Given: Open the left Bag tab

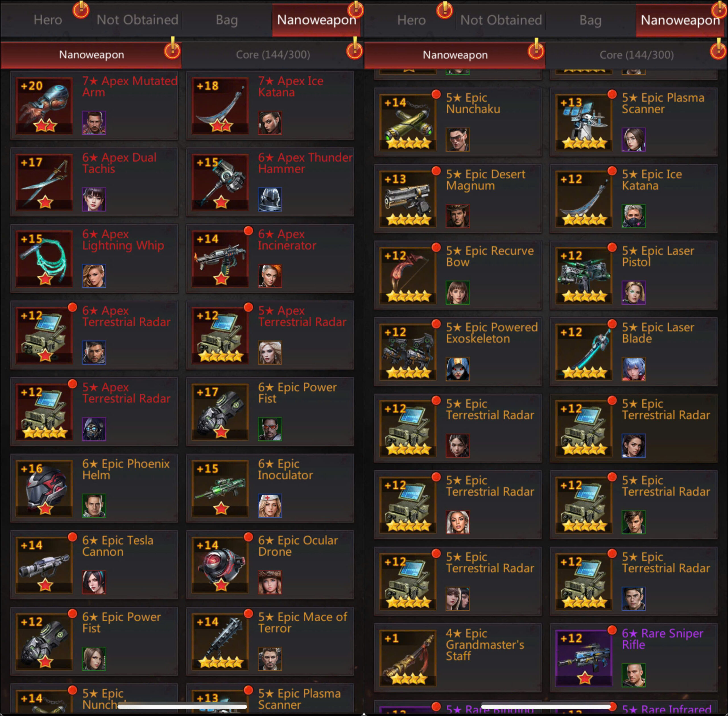Looking at the screenshot, I should (x=226, y=20).
